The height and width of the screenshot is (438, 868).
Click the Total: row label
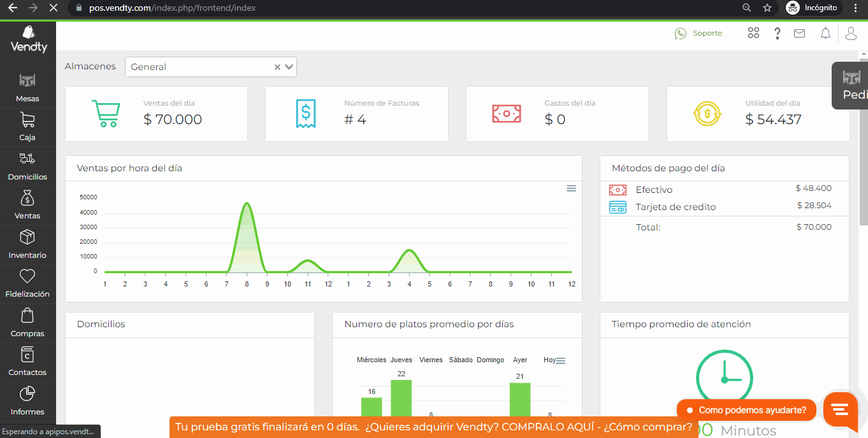coord(648,227)
